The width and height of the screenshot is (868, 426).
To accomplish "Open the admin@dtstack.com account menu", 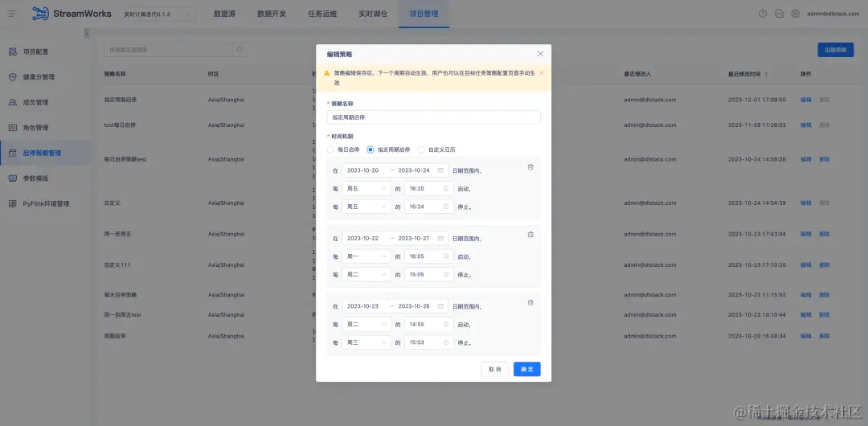I will 833,14.
